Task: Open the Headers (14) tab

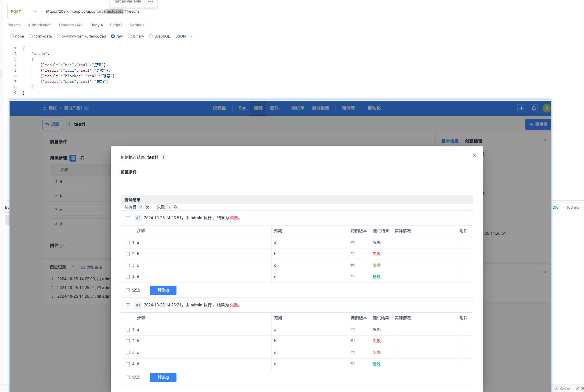Action: pyautogui.click(x=70, y=25)
